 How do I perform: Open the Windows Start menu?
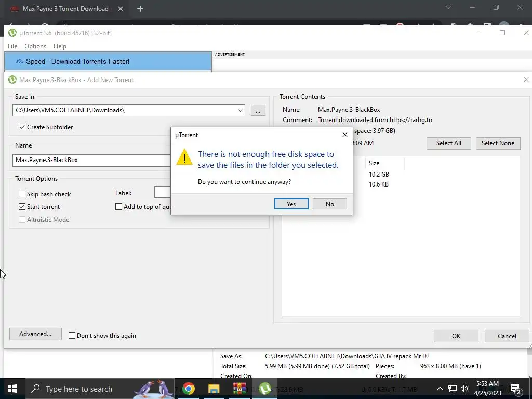point(12,389)
